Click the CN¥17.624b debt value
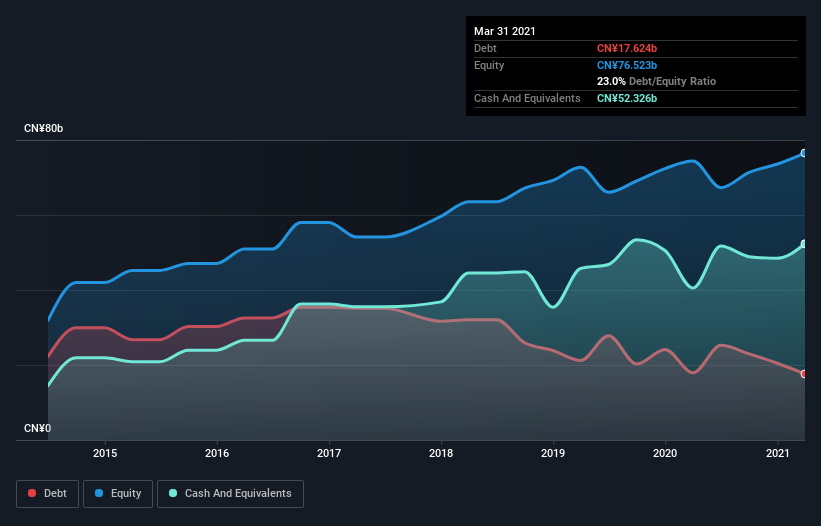The height and width of the screenshot is (526, 821). pyautogui.click(x=627, y=48)
